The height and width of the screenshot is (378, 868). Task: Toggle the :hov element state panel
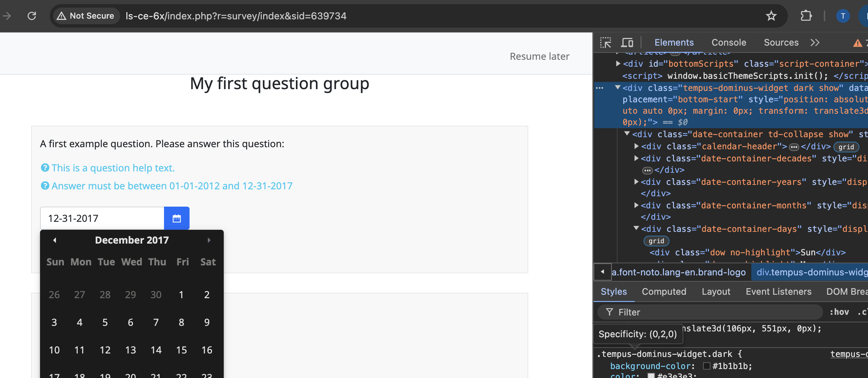tap(839, 312)
